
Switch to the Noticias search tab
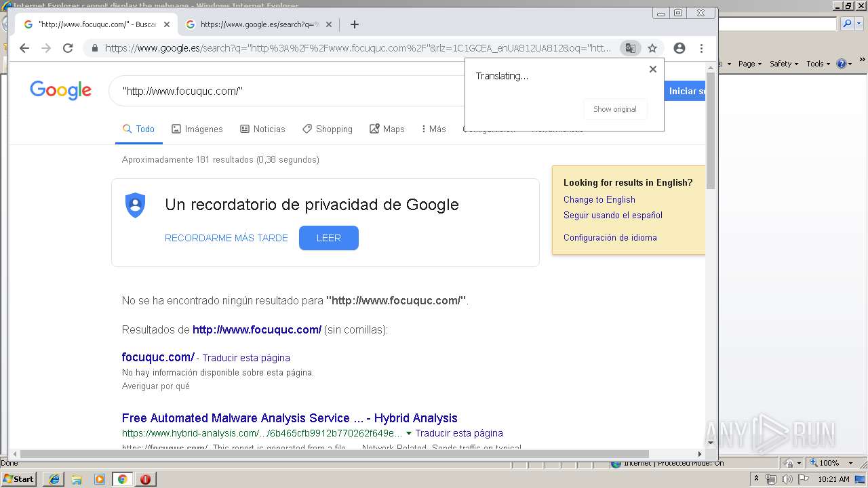pos(262,129)
